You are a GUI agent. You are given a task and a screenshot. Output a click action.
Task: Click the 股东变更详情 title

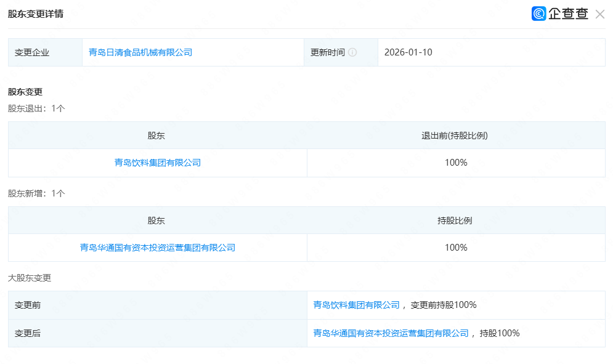click(36, 14)
